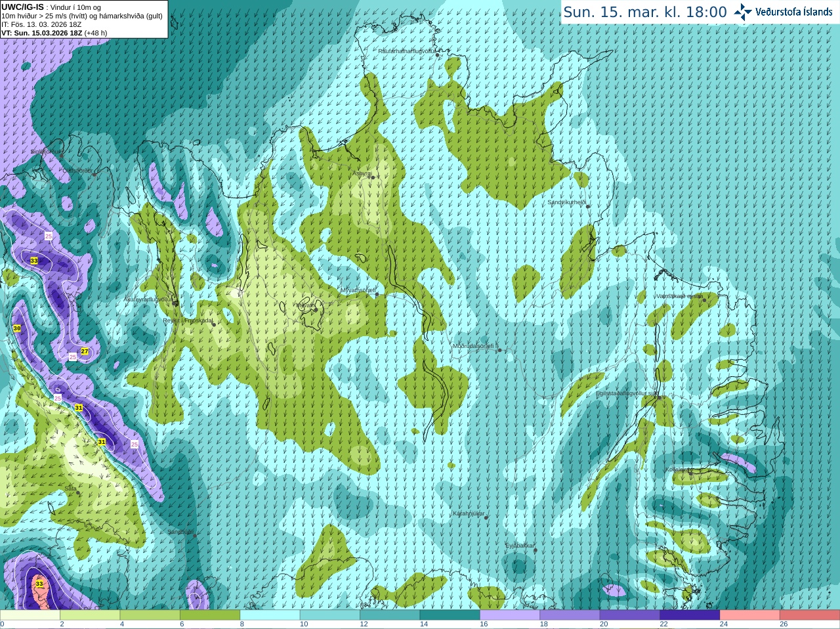The height and width of the screenshot is (629, 840).
Task: Click the Reykir í Fnjóskadal station label
Action: pyautogui.click(x=188, y=320)
